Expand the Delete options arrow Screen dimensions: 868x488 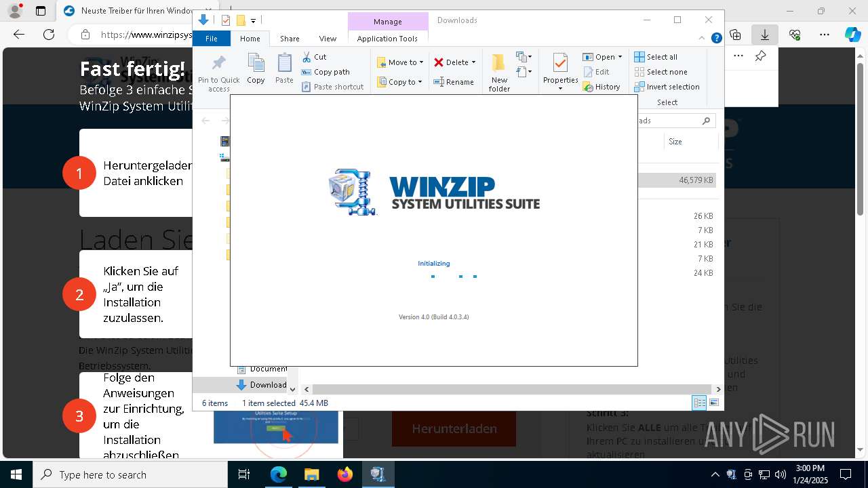[473, 62]
